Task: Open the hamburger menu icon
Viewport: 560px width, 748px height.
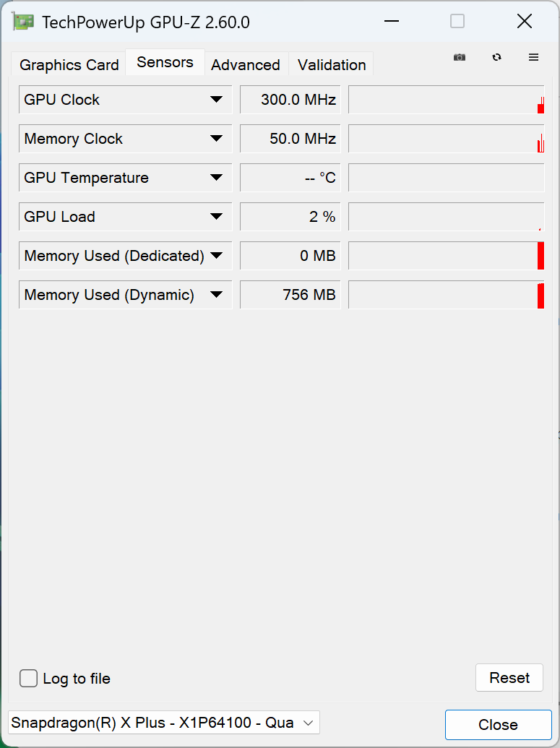Action: pyautogui.click(x=534, y=58)
